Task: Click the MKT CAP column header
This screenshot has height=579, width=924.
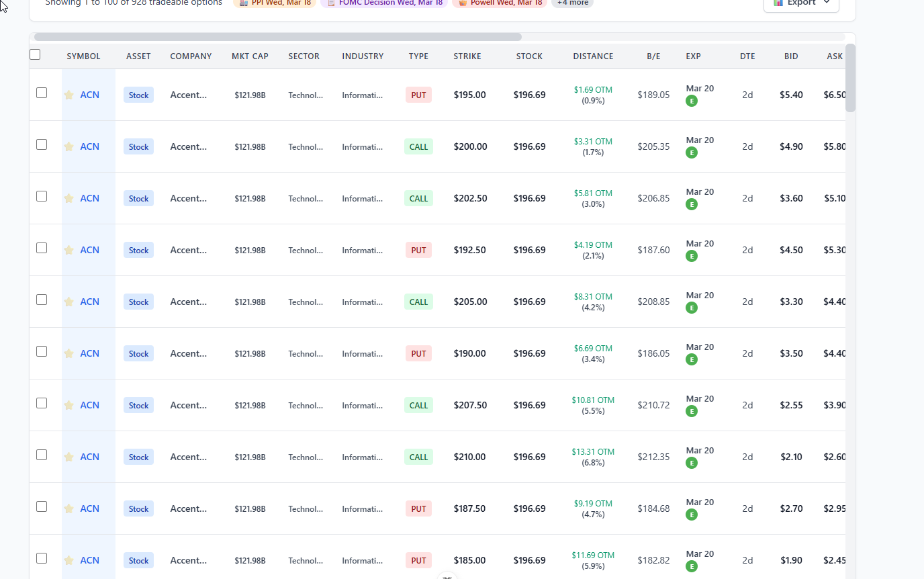Action: 250,56
